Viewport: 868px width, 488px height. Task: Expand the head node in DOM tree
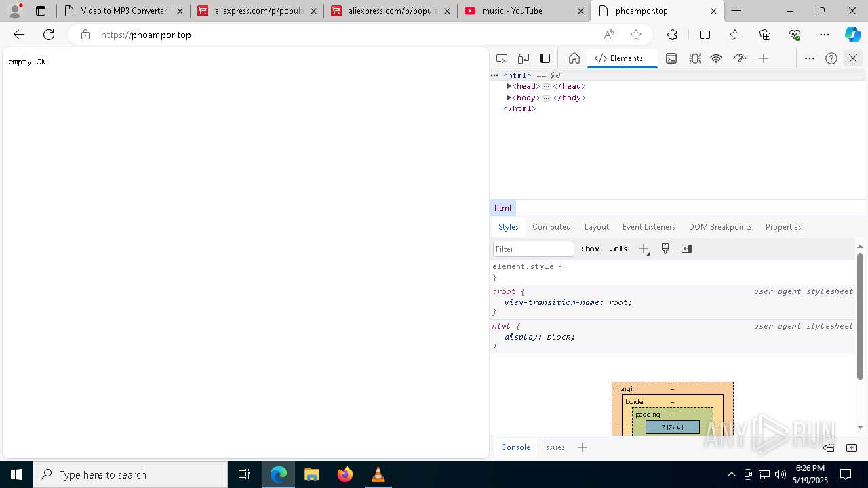509,86
